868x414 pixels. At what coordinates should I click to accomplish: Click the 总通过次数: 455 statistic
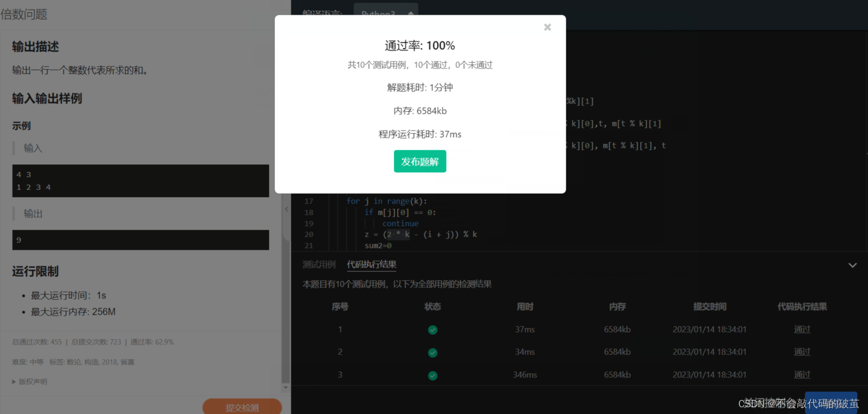[37, 342]
